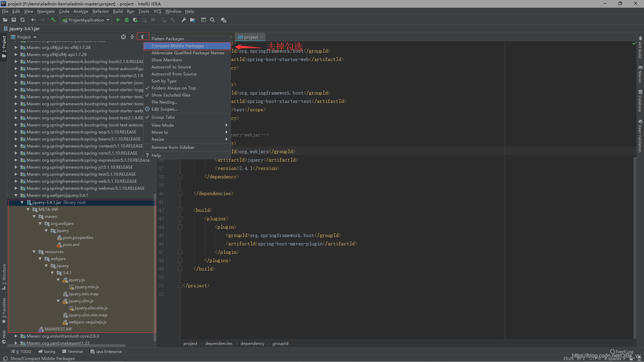Image resolution: width=644 pixels, height=362 pixels.
Task: Open ProjectApplication run configuration dropdown
Action: pyautogui.click(x=86, y=20)
